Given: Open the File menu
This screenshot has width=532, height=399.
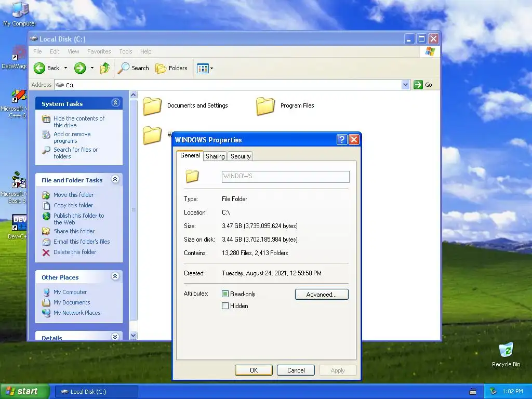Looking at the screenshot, I should 37,51.
